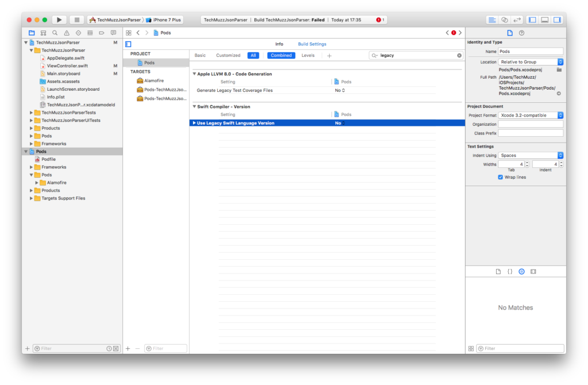Screen dimensions: 588x385
Task: Toggle source-control status filter in navigator
Action: coord(116,349)
